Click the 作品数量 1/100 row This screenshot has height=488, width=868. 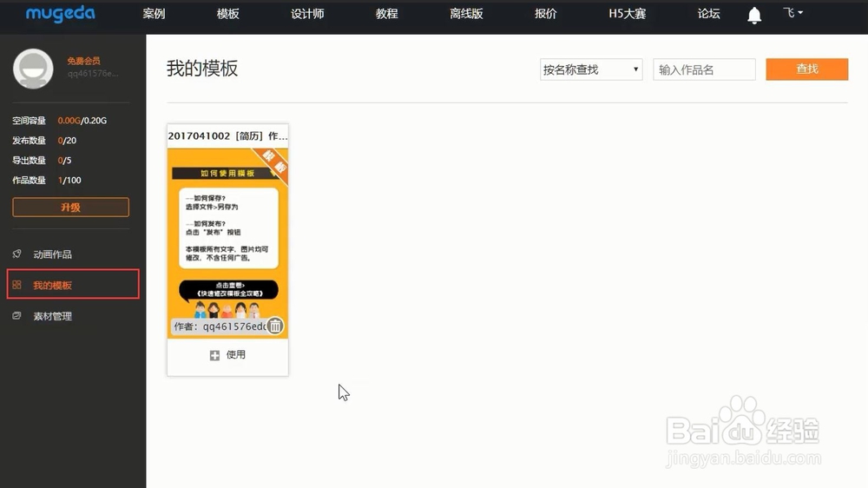[x=47, y=181]
